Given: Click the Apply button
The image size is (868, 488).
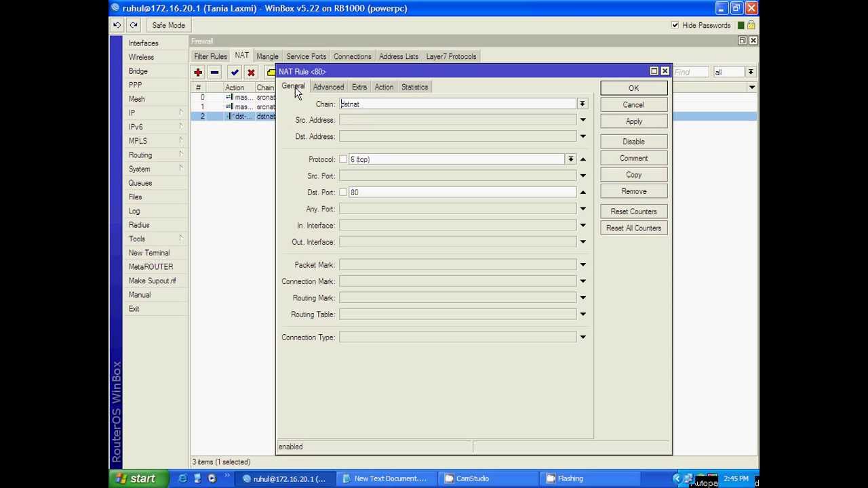Looking at the screenshot, I should tap(633, 121).
